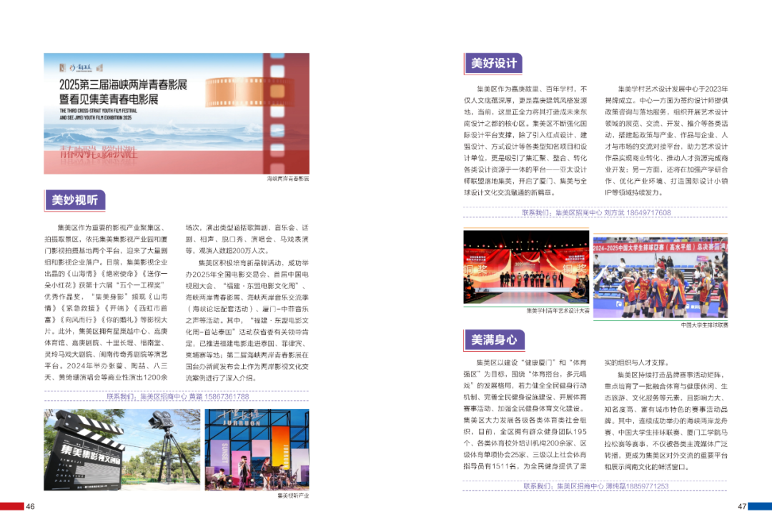Screen dimensions: 772x532
Task: Click the 海峡两岸青春影展 image caption
Action: (x=288, y=179)
